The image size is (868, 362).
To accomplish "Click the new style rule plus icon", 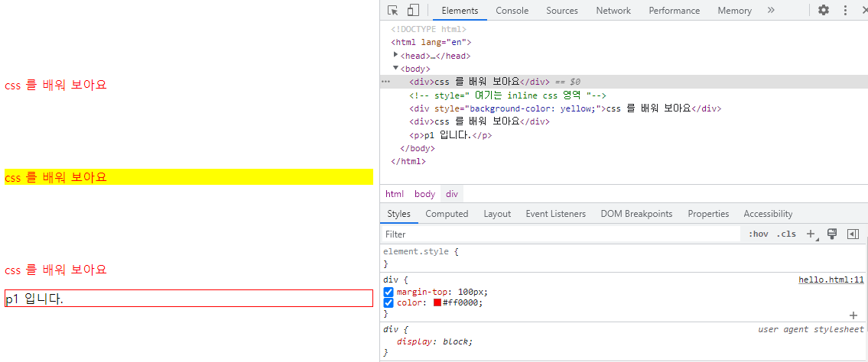I will pyautogui.click(x=811, y=234).
